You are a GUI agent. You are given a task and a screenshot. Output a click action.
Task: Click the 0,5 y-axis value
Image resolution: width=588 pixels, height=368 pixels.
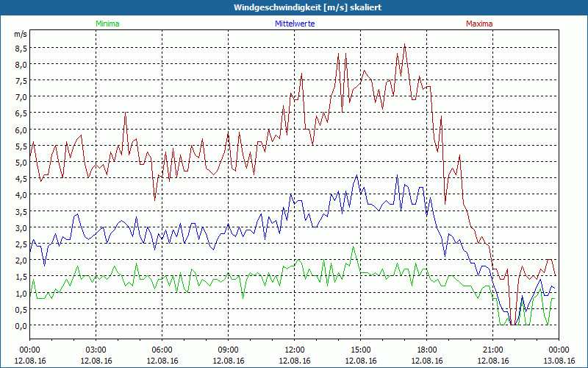(21, 309)
